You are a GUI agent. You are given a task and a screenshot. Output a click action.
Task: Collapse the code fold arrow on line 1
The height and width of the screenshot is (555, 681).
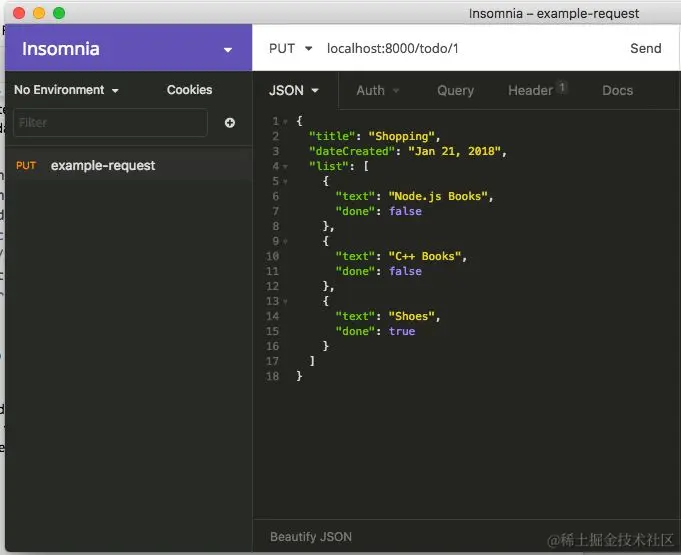click(x=285, y=122)
